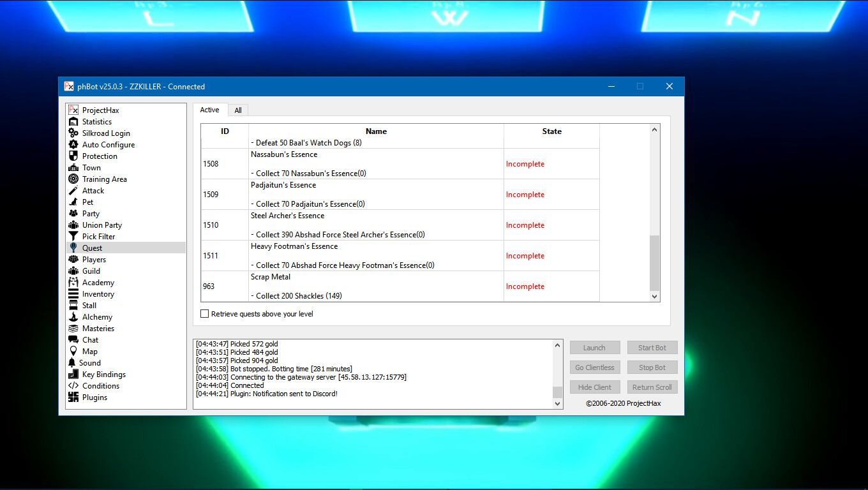The image size is (868, 490).
Task: Switch to the All quests tab
Action: click(x=238, y=110)
